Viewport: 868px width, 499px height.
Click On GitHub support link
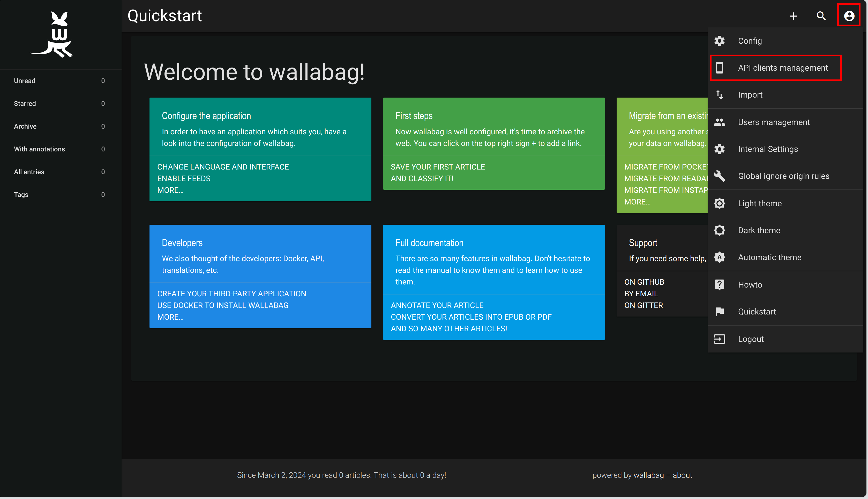(645, 282)
